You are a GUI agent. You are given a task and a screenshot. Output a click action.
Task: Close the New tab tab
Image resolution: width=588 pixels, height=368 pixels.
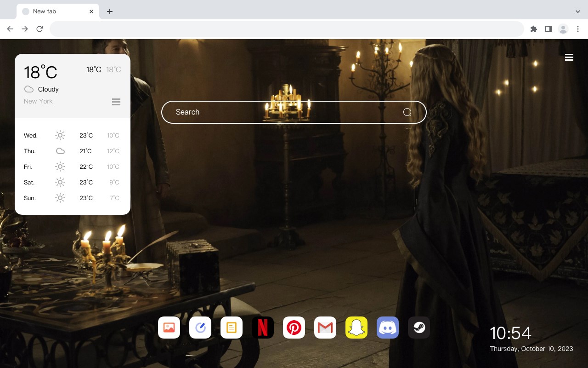91,11
